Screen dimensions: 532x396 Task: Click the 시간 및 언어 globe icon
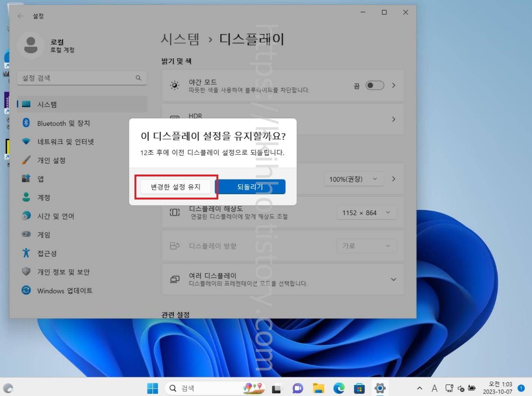26,215
